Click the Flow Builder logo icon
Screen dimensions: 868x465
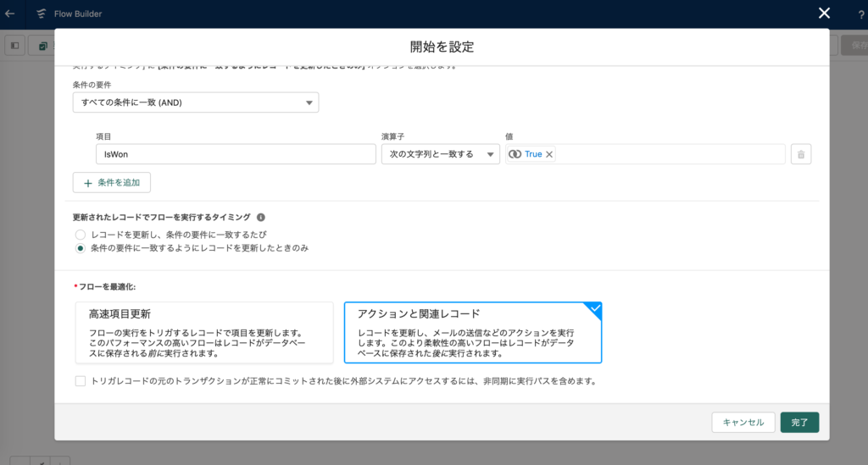[41, 14]
